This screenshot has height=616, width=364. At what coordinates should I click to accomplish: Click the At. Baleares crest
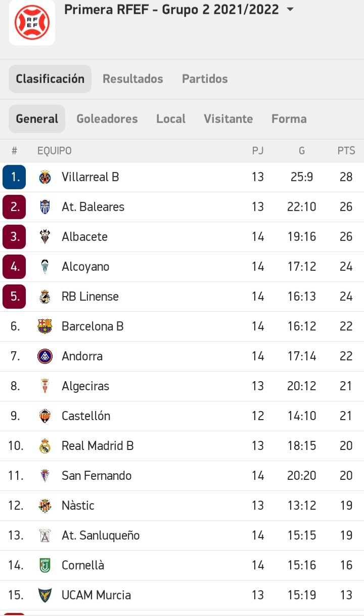coord(45,207)
